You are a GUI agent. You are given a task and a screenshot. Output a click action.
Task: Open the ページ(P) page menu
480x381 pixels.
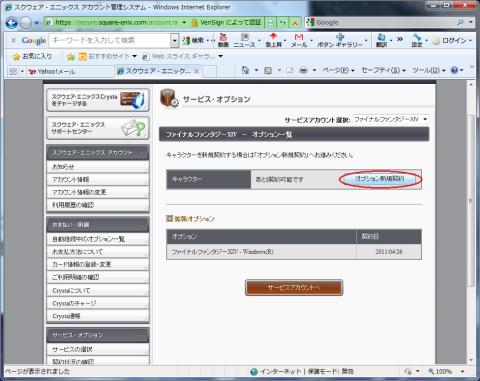(x=338, y=70)
